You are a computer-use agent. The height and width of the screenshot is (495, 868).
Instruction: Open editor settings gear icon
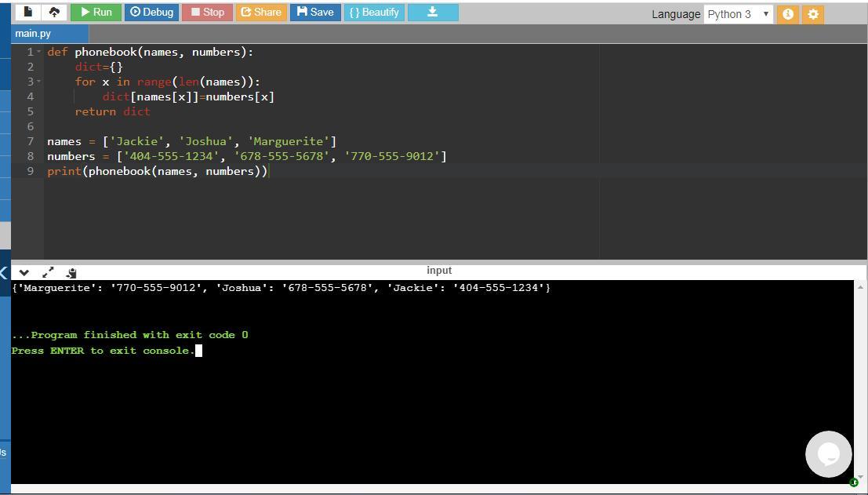pyautogui.click(x=812, y=14)
